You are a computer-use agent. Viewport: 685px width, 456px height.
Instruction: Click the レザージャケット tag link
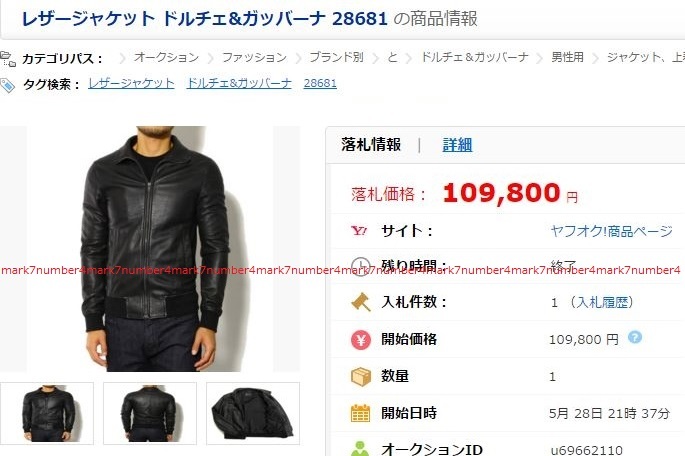tap(131, 83)
